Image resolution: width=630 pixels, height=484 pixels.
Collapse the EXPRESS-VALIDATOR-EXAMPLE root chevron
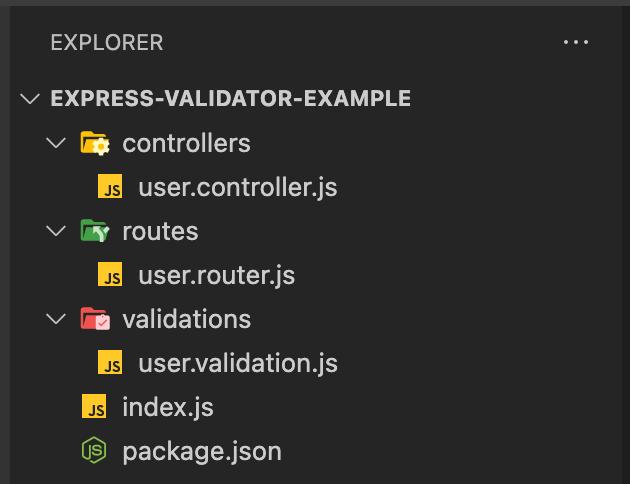click(x=30, y=98)
